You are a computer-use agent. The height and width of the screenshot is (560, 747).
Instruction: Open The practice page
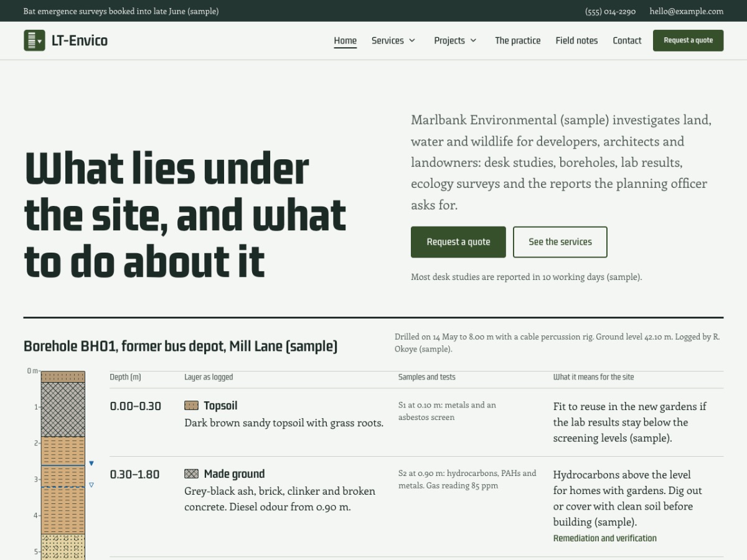(518, 40)
